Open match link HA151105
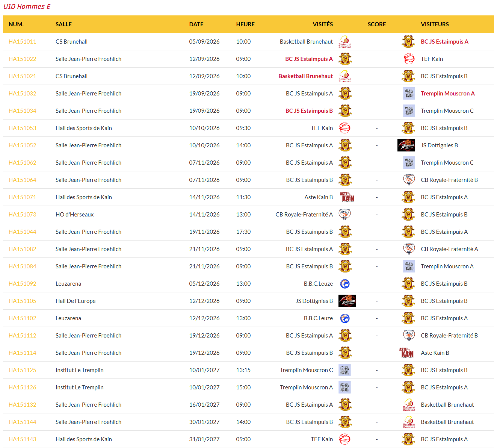 point(23,301)
